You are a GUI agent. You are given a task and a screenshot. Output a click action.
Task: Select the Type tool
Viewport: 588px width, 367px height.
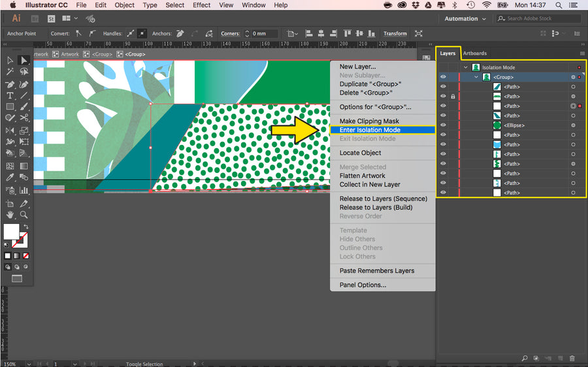coord(10,95)
